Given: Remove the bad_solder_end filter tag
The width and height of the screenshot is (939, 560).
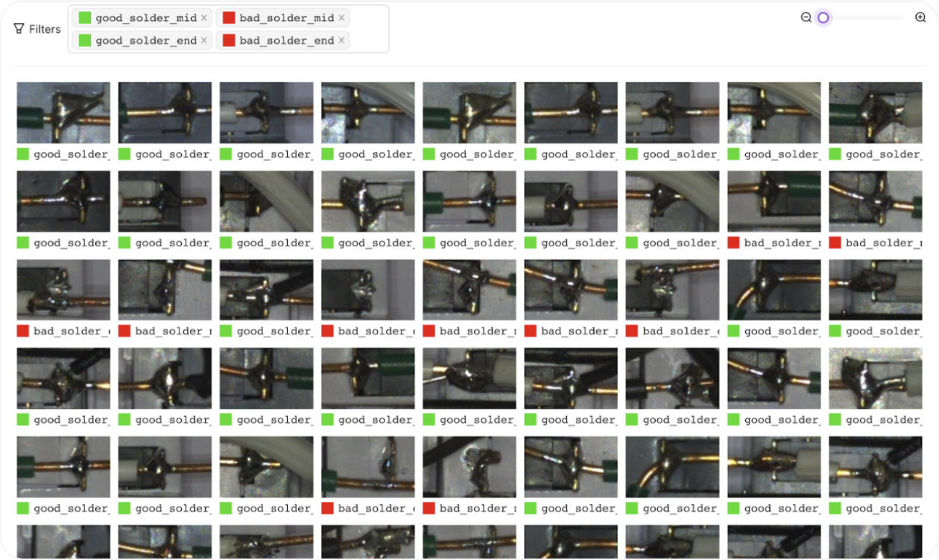Looking at the screenshot, I should [x=341, y=40].
